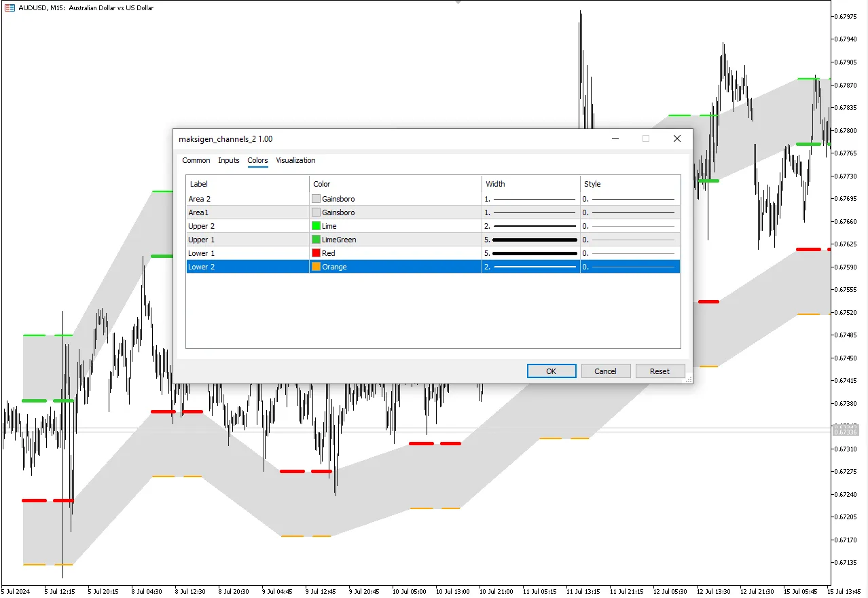Select the Colors tab
The height and width of the screenshot is (598, 868).
[257, 160]
